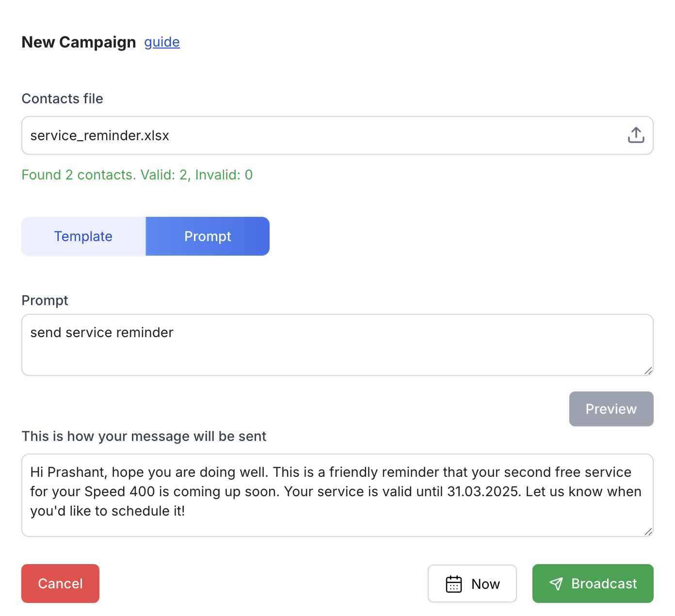Click the 'New Campaign' heading

click(79, 42)
